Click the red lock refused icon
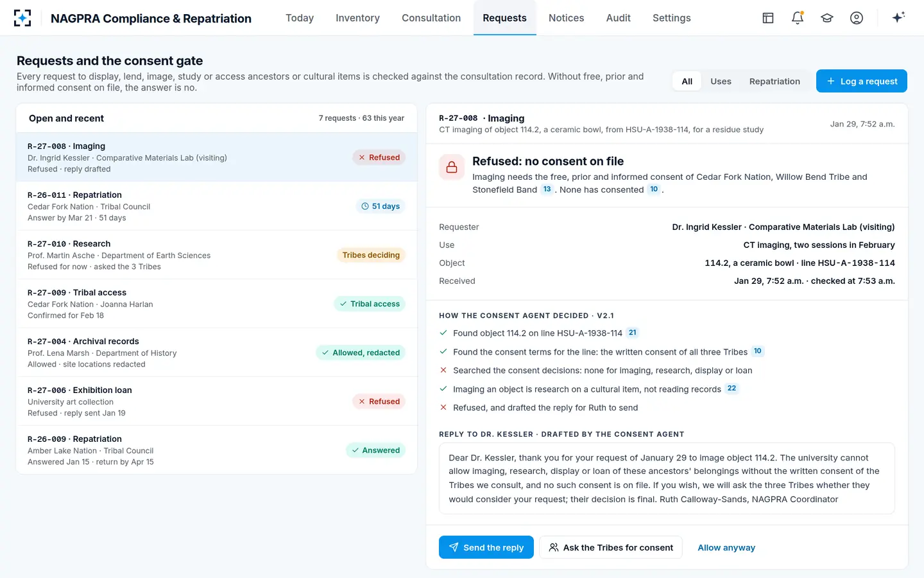Screen dimensions: 924x578 coord(452,167)
